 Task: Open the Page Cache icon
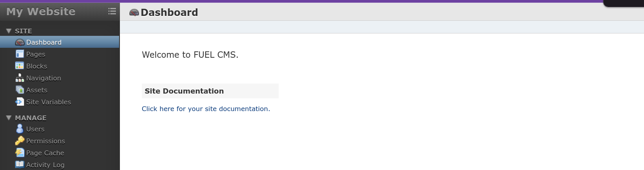coord(19,152)
